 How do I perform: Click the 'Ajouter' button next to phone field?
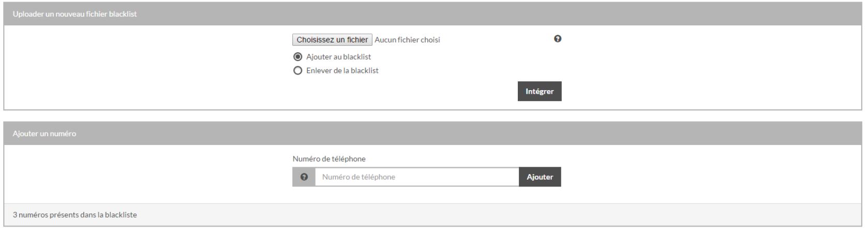(x=540, y=177)
